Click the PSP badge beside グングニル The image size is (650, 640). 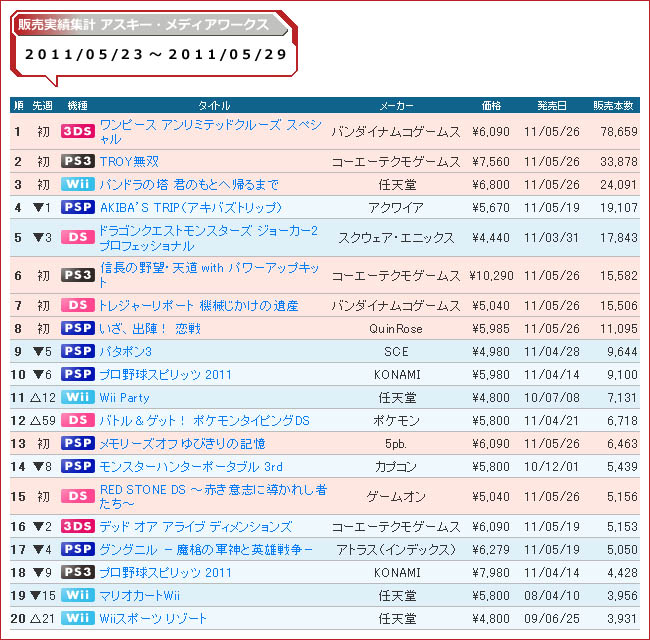78,549
